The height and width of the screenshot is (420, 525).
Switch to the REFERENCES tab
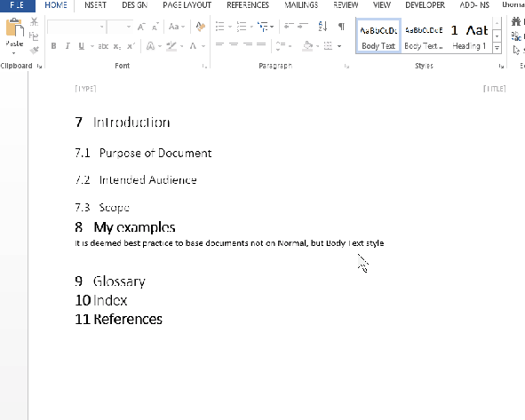[x=248, y=5]
